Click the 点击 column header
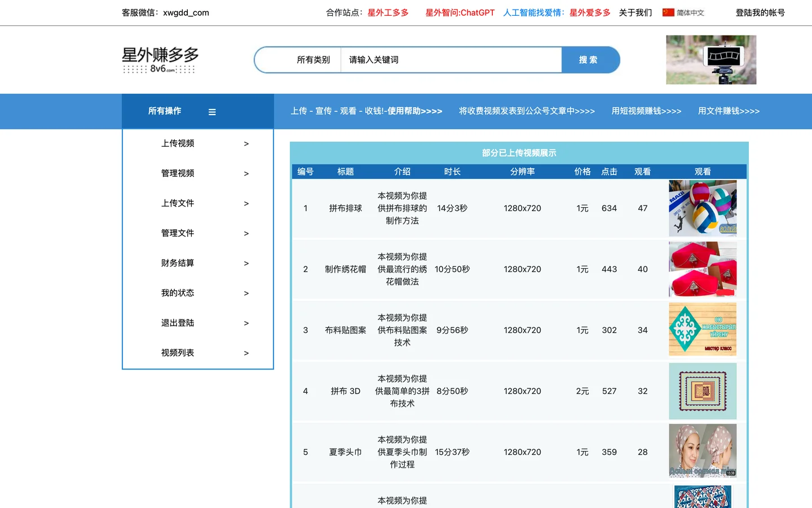This screenshot has width=812, height=508. [x=609, y=172]
